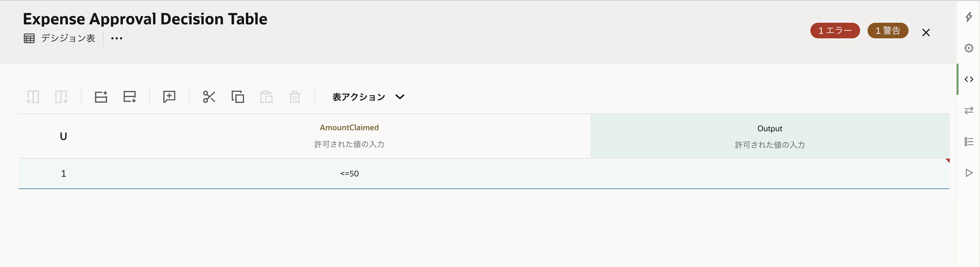Click the U hit policy cell
Screen dimensions: 980x267
(64, 136)
